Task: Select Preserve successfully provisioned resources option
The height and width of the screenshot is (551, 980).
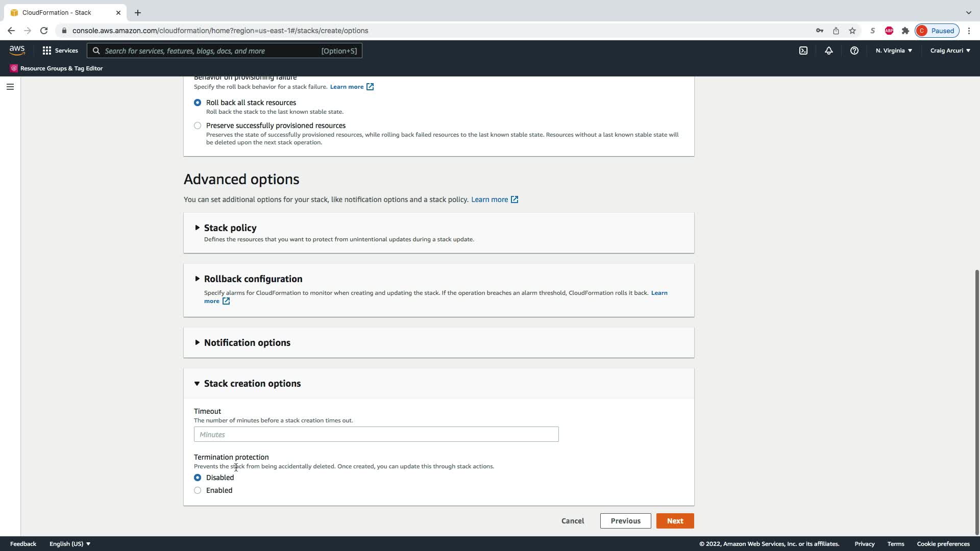Action: tap(198, 126)
